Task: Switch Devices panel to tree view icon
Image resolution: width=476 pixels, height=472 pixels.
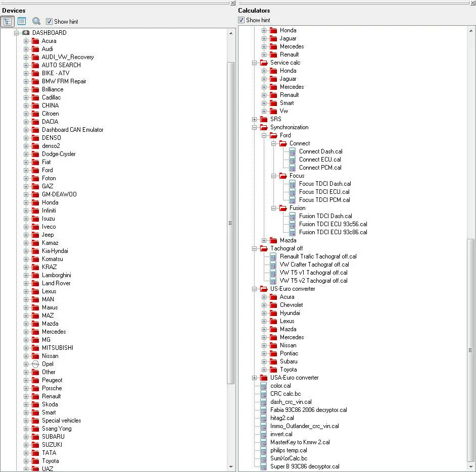Action: click(x=7, y=22)
